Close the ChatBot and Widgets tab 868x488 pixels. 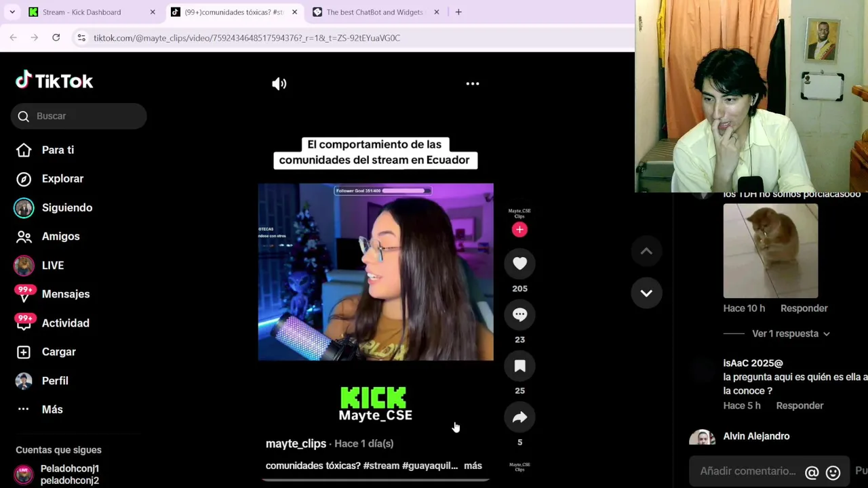click(437, 12)
